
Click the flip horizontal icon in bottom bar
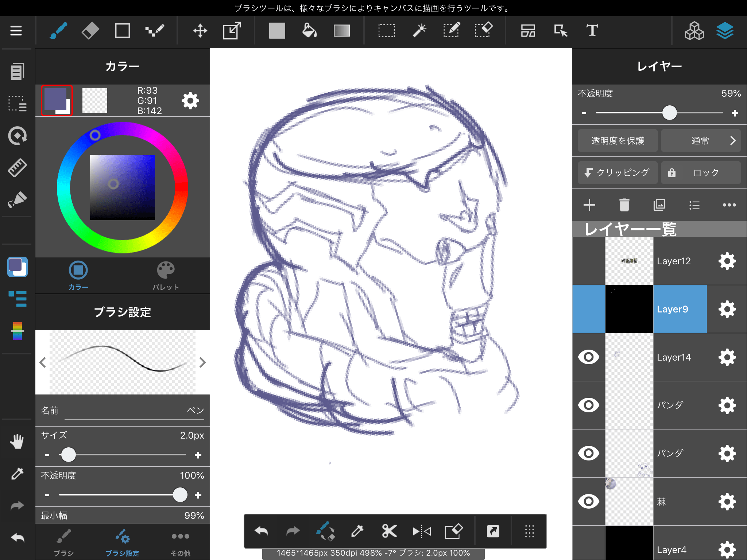click(422, 532)
